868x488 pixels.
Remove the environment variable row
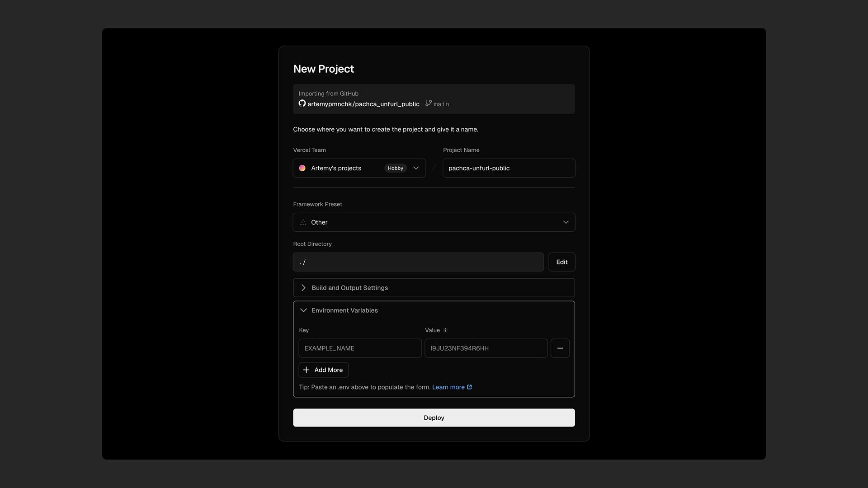(x=560, y=348)
